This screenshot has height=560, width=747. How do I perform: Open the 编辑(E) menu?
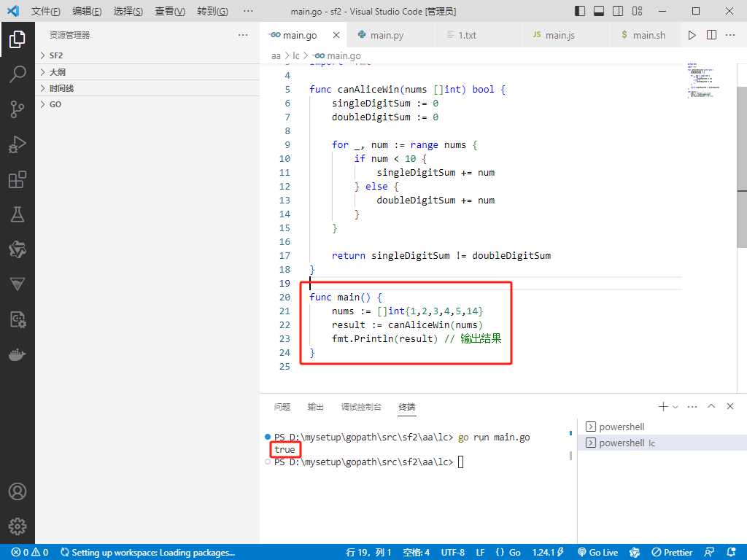pyautogui.click(x=87, y=11)
